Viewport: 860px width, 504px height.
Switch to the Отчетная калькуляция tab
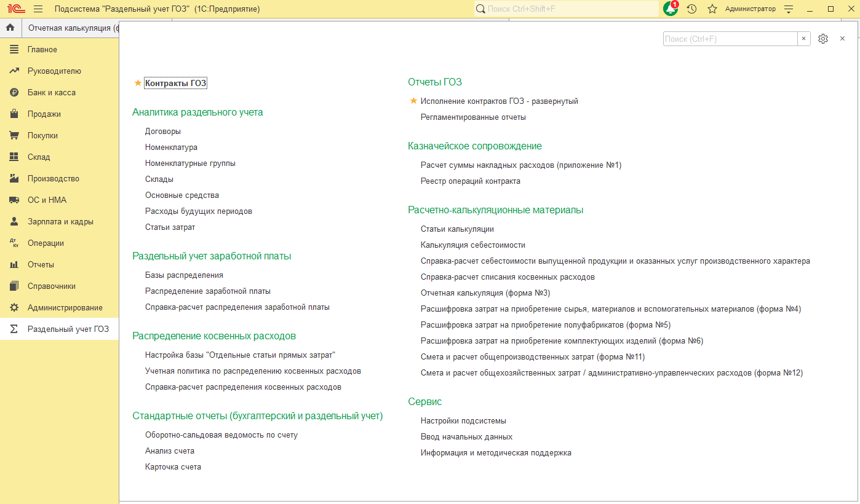click(x=70, y=28)
